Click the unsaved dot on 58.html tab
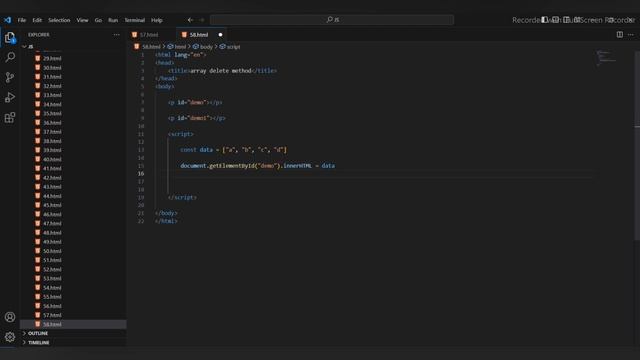 click(220, 35)
